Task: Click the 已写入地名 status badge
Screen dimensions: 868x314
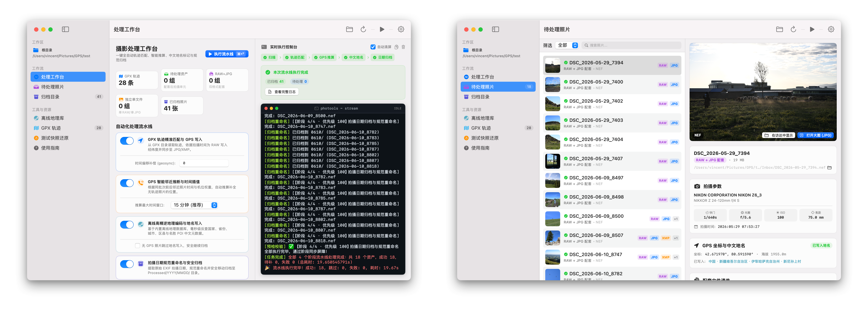Action: click(821, 246)
